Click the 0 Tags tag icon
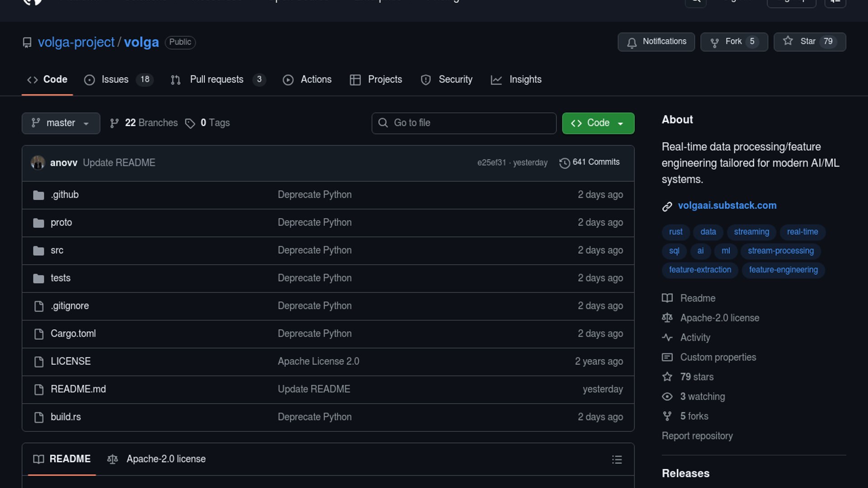 pos(190,123)
